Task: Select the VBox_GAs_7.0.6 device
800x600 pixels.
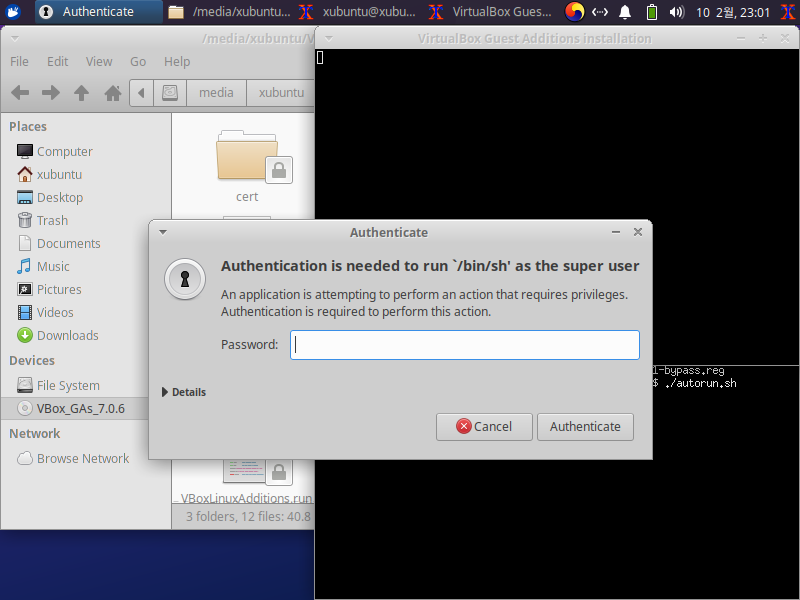Action: 74,409
